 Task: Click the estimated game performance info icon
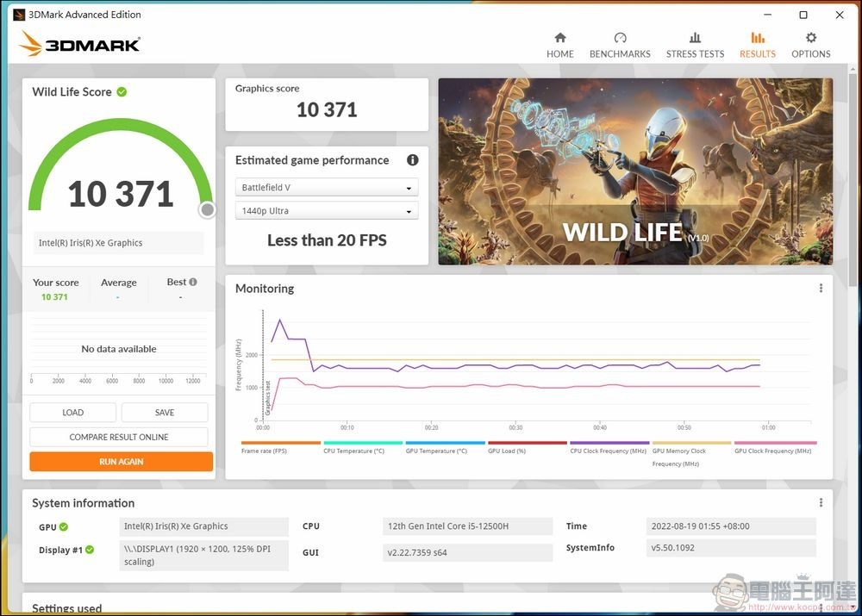pos(413,160)
